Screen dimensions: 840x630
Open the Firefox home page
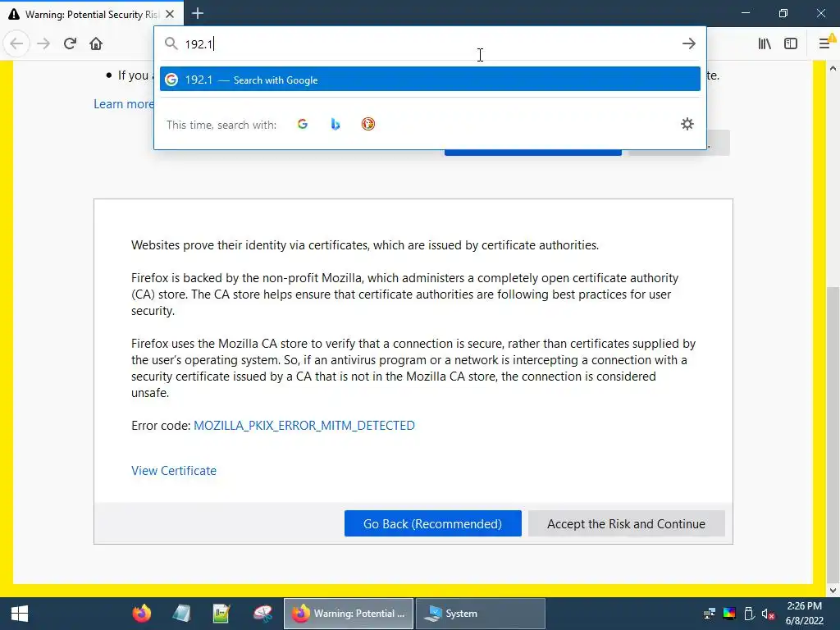pos(96,43)
